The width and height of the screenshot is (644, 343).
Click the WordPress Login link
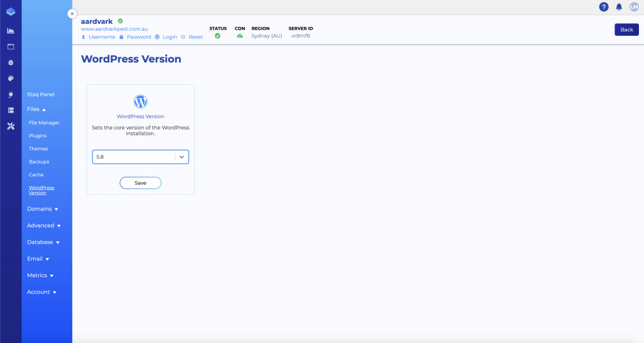click(166, 37)
